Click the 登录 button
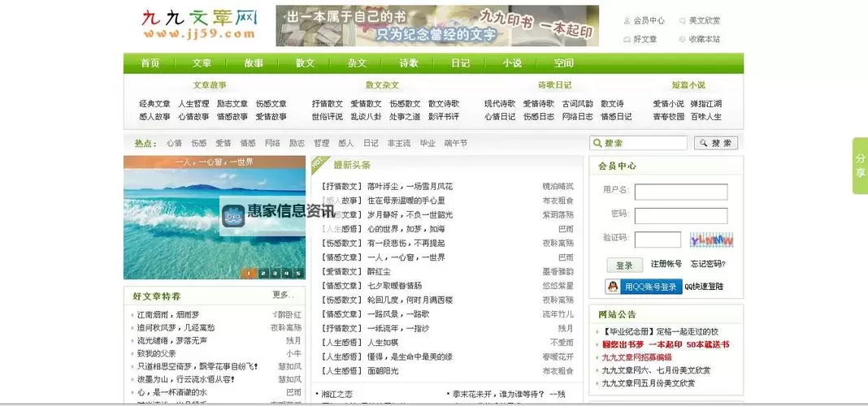The image size is (868, 406). coord(624,265)
